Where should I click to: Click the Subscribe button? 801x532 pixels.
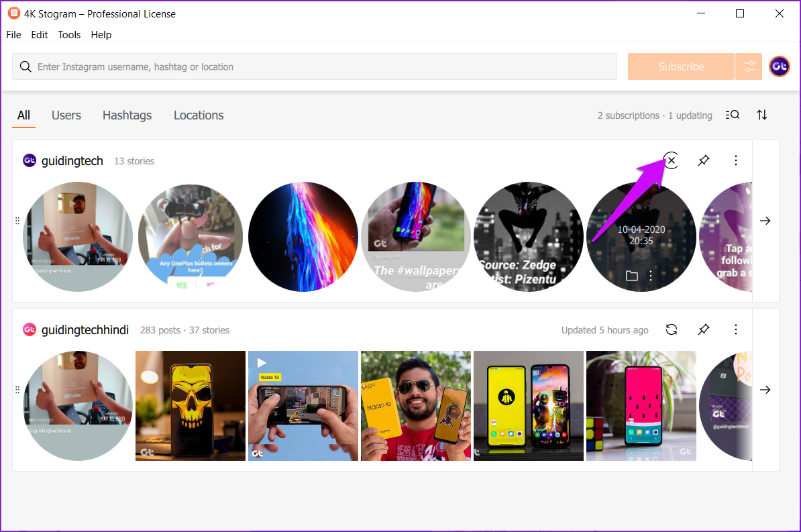(681, 66)
